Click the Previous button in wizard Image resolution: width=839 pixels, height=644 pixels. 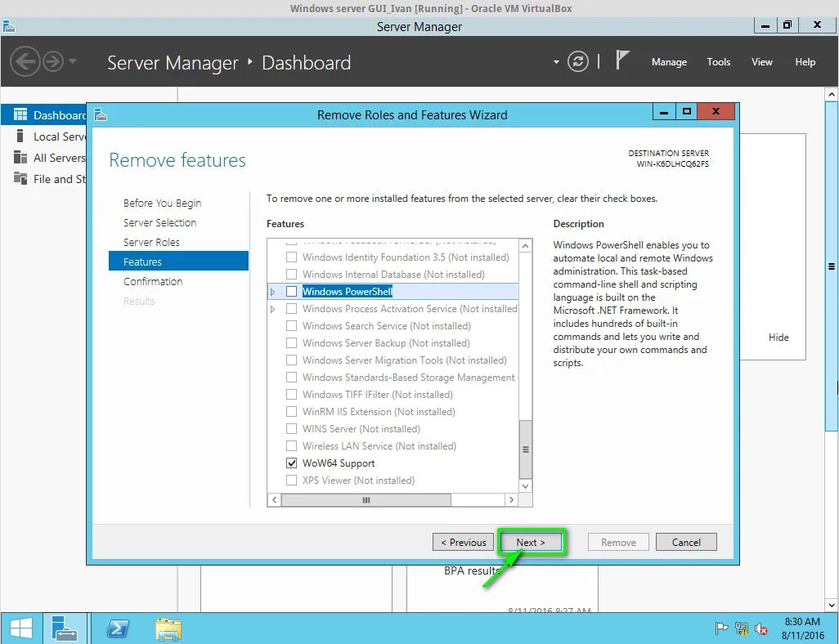[x=464, y=543]
